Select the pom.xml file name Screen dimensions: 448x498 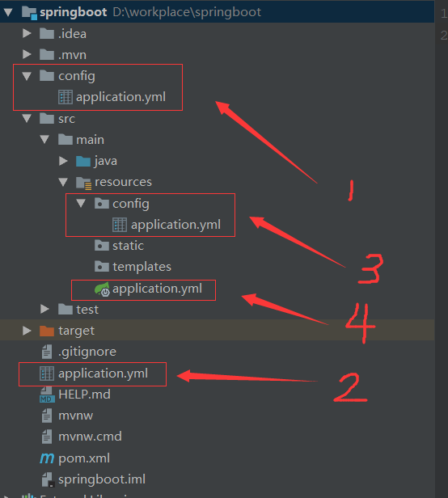pyautogui.click(x=84, y=458)
